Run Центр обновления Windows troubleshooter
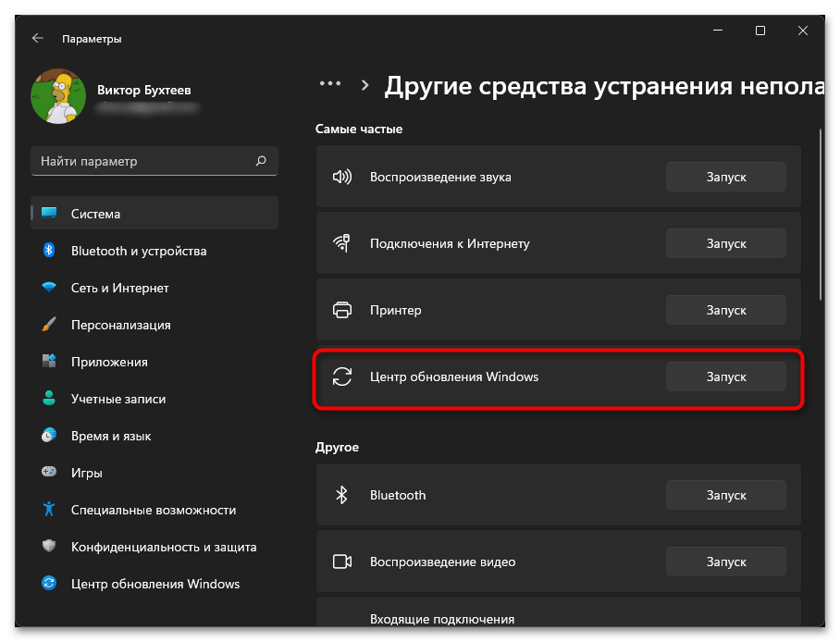 (726, 377)
